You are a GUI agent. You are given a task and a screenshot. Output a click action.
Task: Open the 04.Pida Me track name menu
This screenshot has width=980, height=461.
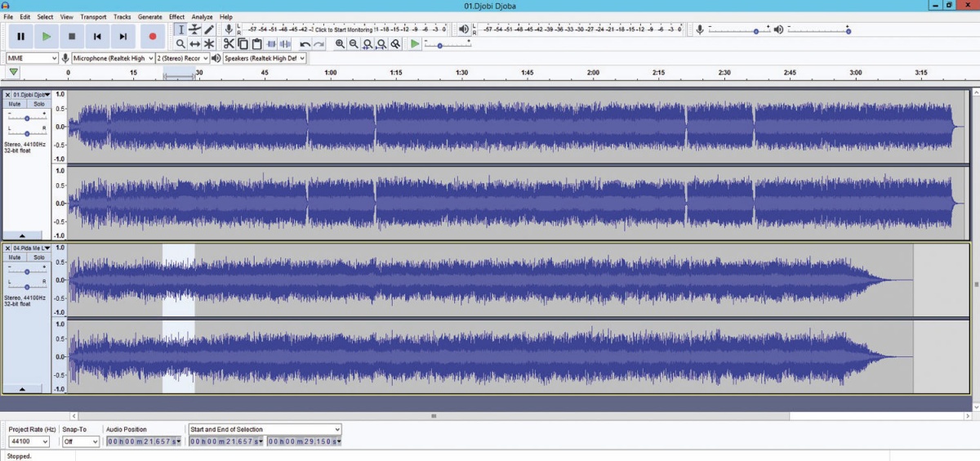click(x=32, y=248)
